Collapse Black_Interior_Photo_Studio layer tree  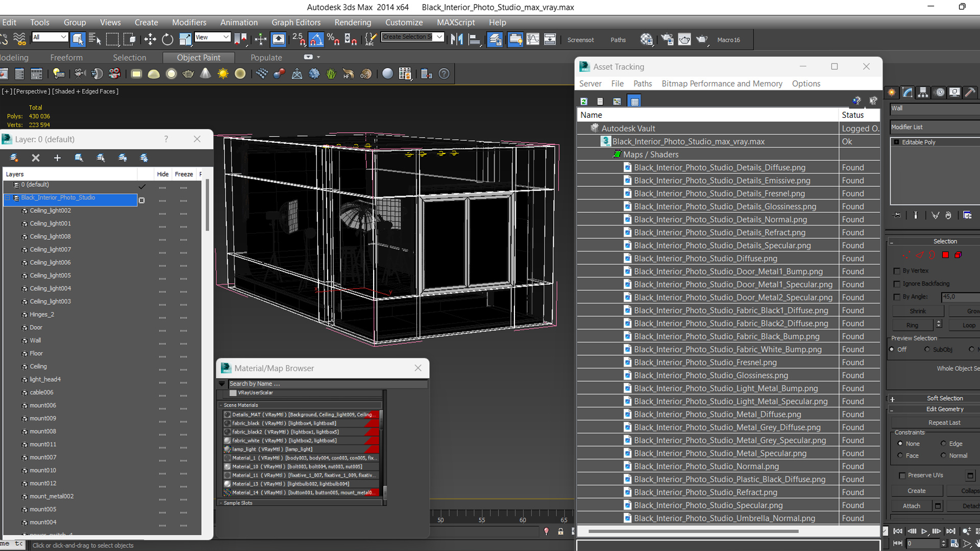(x=8, y=197)
